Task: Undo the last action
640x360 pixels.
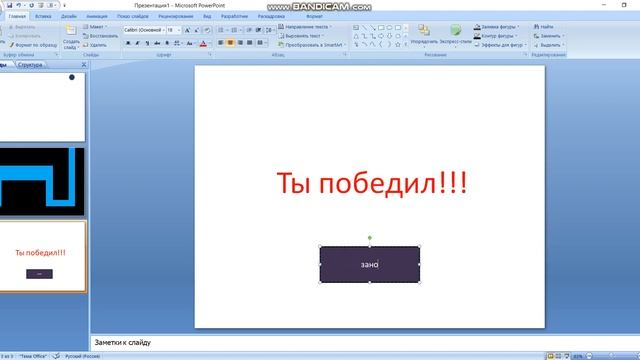Action: pos(18,5)
